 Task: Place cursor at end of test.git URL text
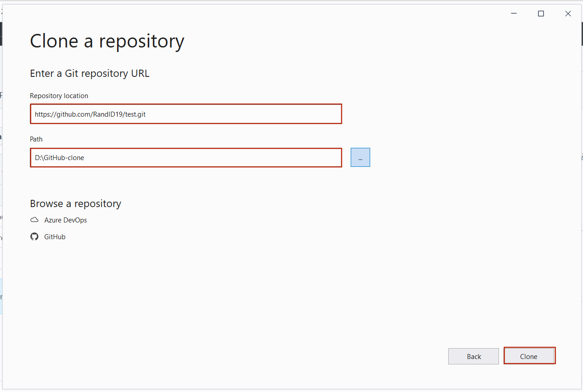tap(146, 114)
